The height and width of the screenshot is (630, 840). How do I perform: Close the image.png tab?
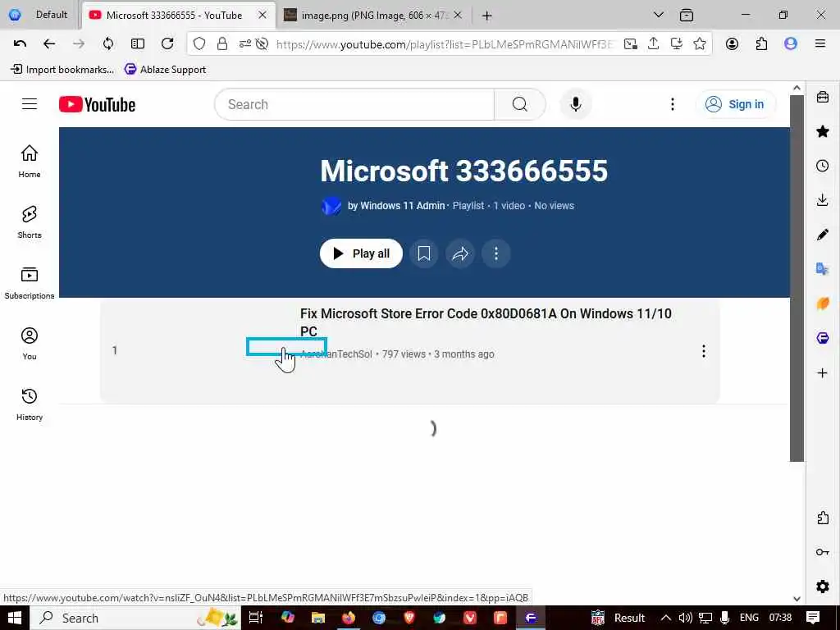click(458, 15)
